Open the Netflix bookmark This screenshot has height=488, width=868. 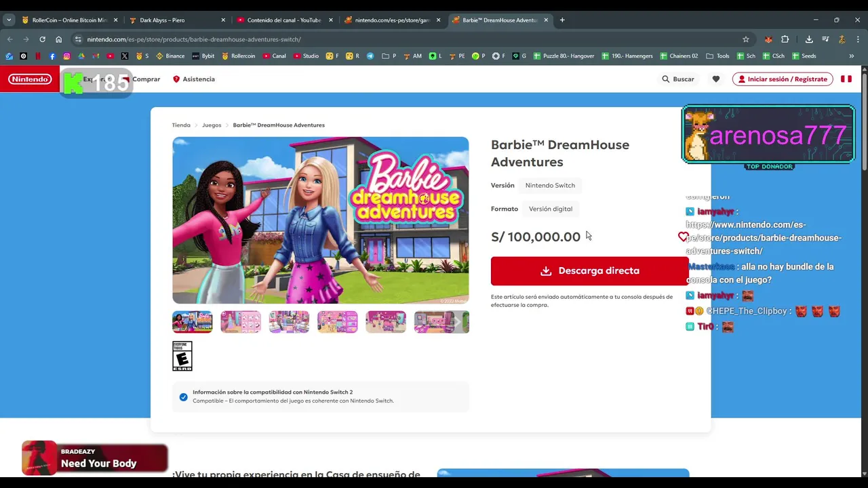pyautogui.click(x=38, y=56)
